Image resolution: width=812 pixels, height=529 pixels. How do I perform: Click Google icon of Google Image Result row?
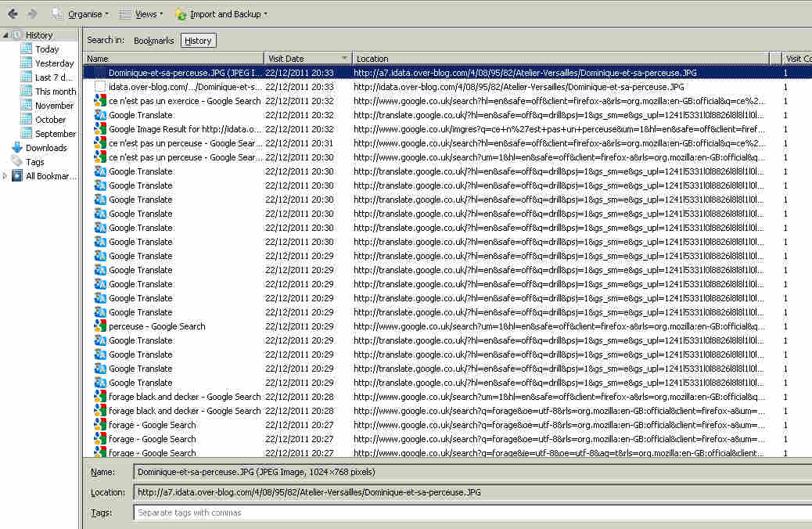[100, 129]
